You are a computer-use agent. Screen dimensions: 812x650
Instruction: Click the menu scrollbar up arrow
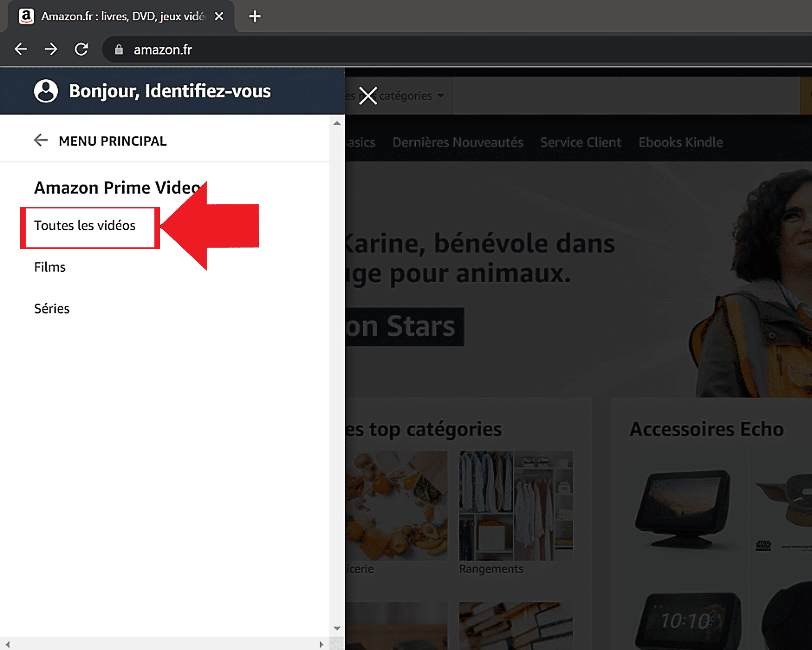pos(337,123)
